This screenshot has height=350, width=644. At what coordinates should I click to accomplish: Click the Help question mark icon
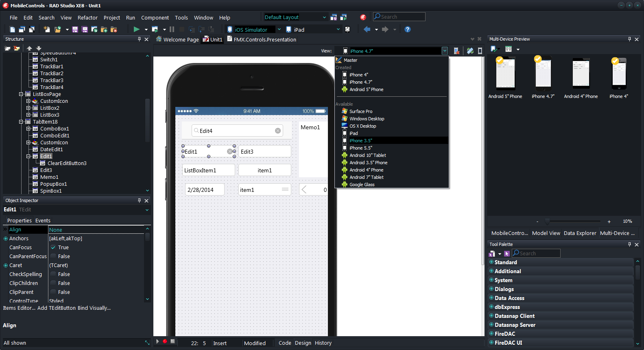[407, 29]
